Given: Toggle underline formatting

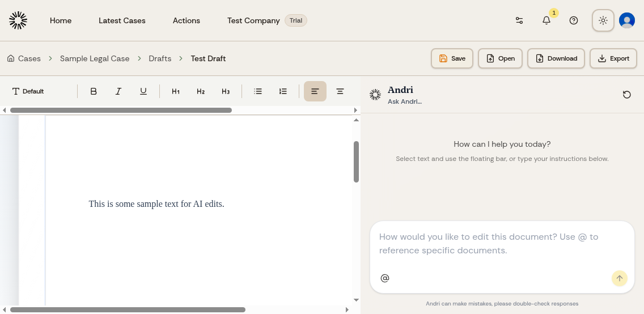Looking at the screenshot, I should click(x=143, y=91).
